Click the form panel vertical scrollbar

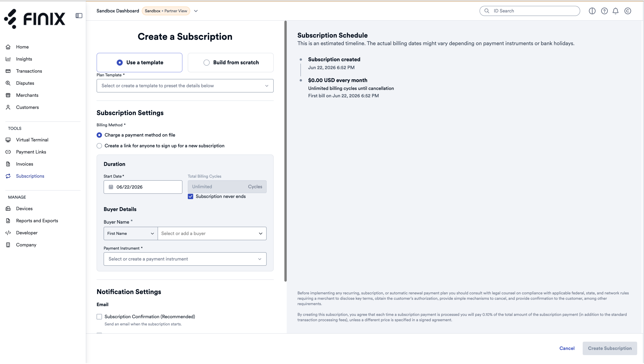point(285,151)
